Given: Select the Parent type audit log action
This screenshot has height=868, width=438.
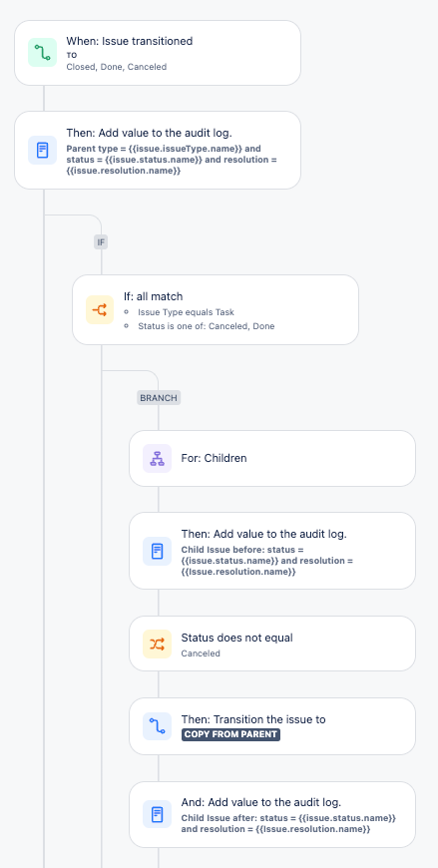Looking at the screenshot, I should click(x=158, y=150).
